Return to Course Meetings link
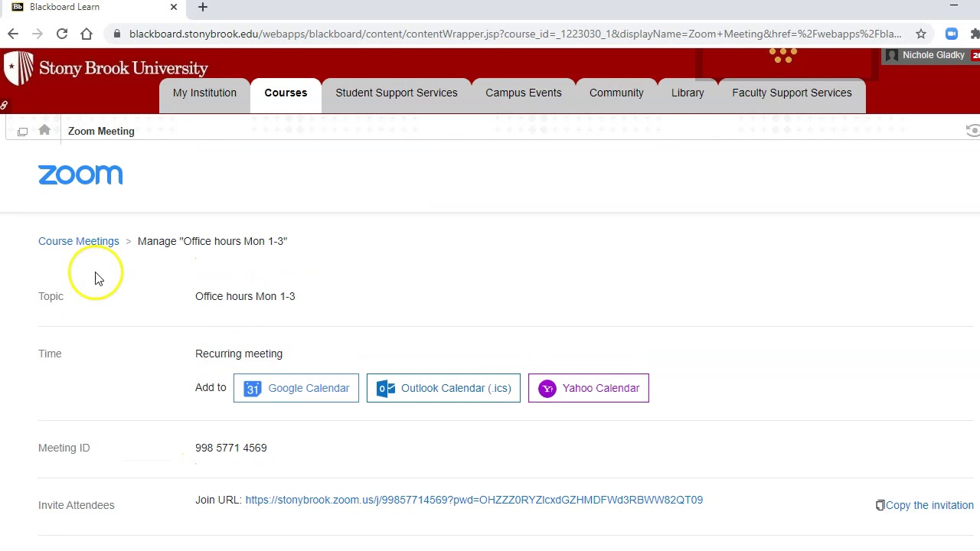 point(79,241)
